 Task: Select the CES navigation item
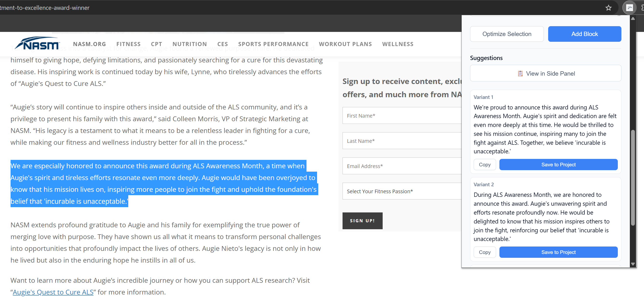pyautogui.click(x=222, y=44)
